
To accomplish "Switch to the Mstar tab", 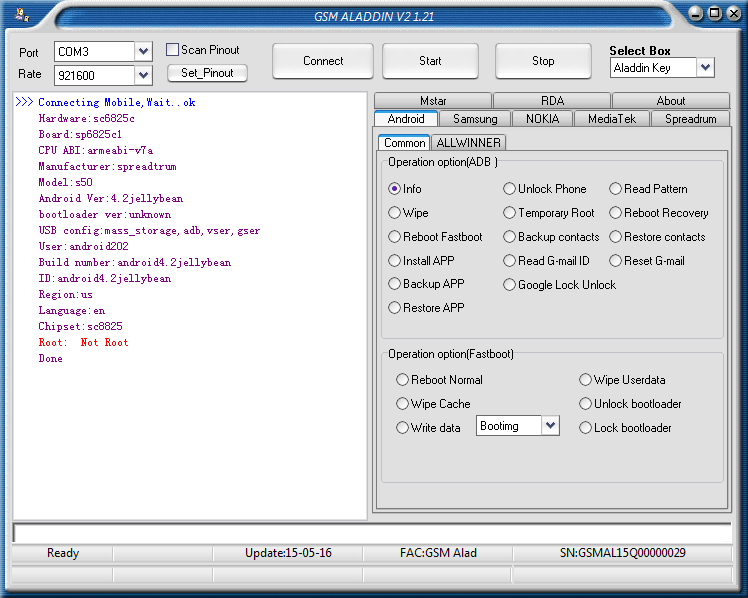I will point(433,101).
